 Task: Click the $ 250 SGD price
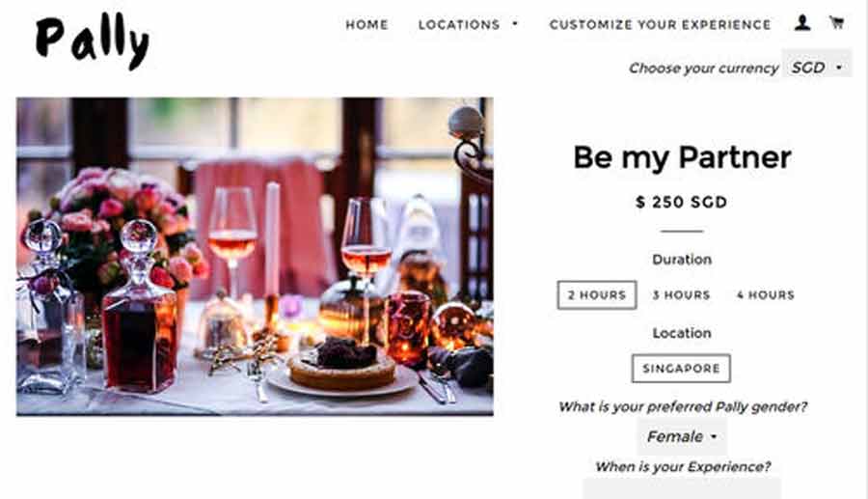click(x=681, y=203)
